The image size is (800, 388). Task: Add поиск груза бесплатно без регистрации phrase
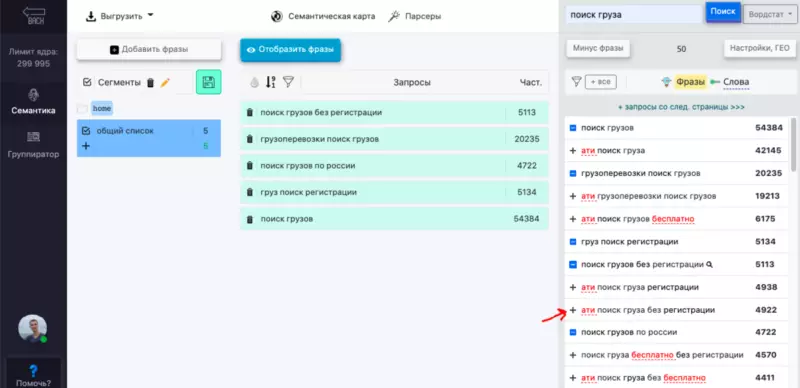tap(572, 355)
